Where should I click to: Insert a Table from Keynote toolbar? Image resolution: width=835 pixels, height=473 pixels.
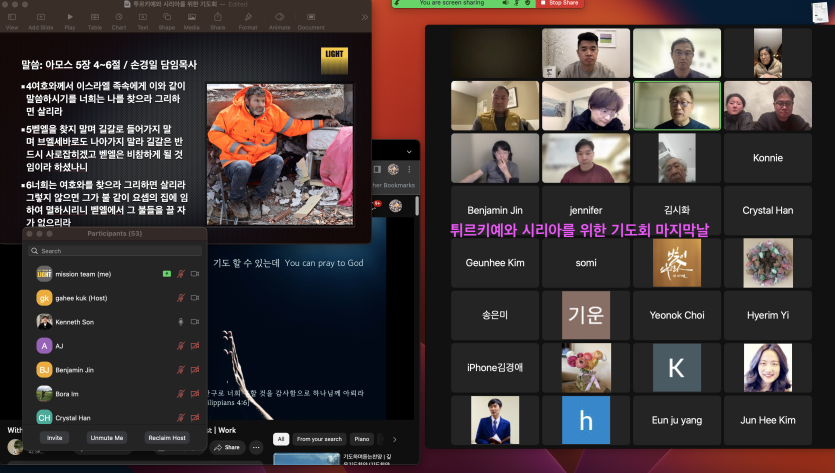click(95, 21)
